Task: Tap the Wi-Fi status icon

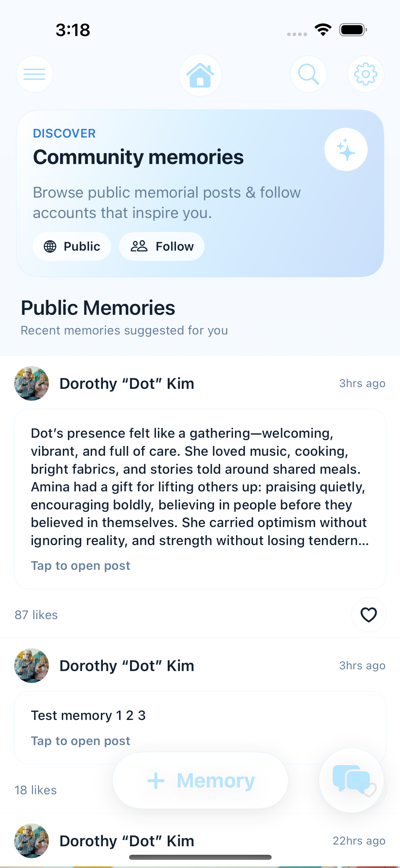Action: point(323,30)
